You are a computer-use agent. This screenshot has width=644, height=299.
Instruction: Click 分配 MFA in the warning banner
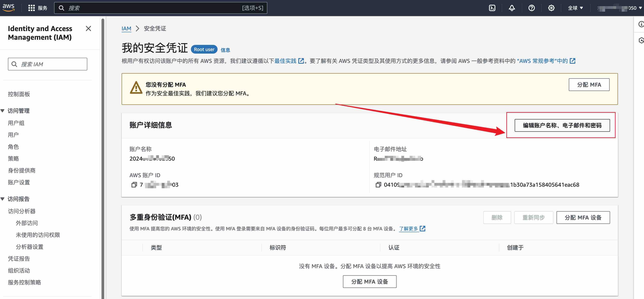tap(589, 85)
